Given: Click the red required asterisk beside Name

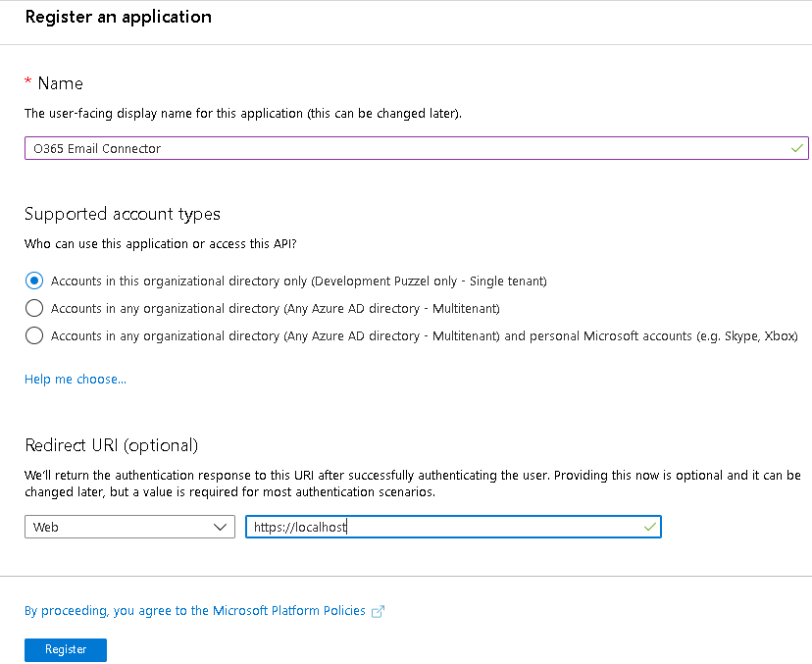Looking at the screenshot, I should point(28,83).
